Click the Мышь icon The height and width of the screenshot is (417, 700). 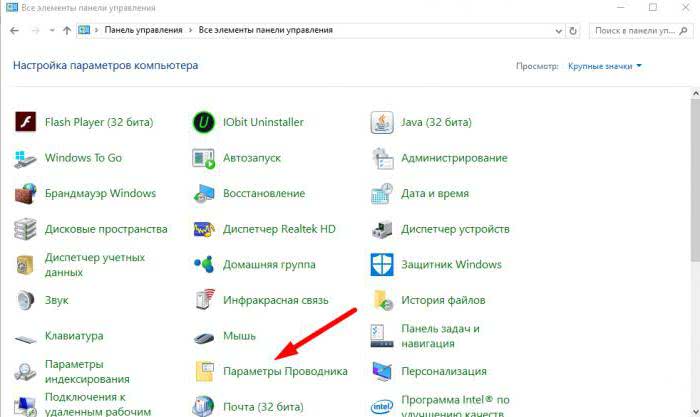click(204, 338)
